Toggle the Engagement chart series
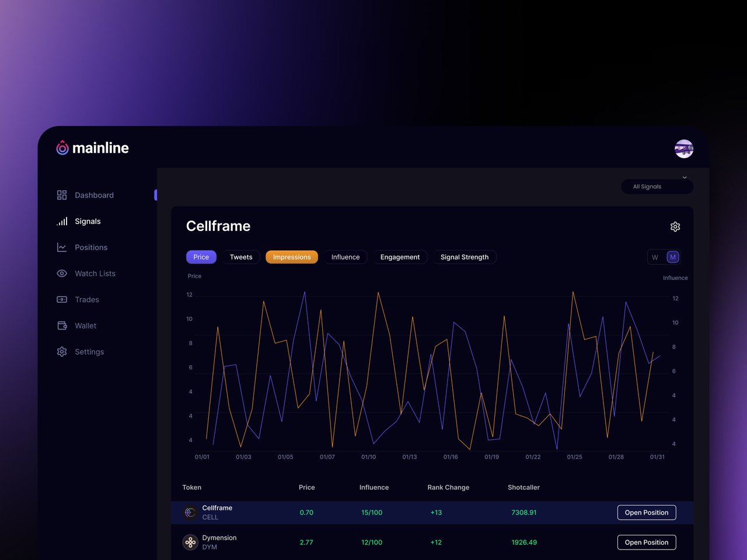 pos(400,257)
